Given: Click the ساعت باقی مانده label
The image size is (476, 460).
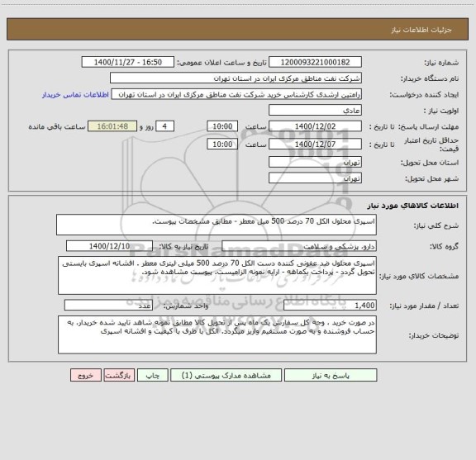Looking at the screenshot, I should (x=57, y=126).
